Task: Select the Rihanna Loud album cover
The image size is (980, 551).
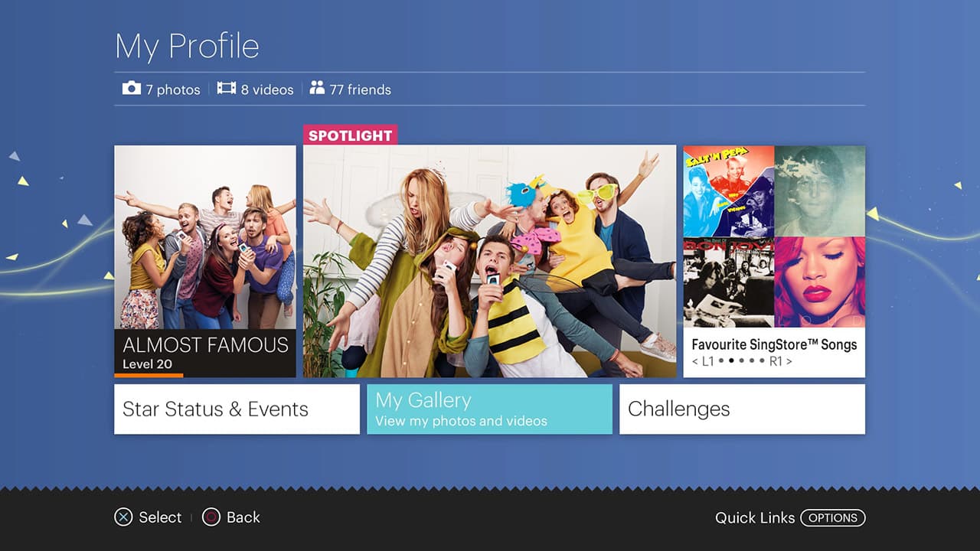Action: tap(820, 282)
